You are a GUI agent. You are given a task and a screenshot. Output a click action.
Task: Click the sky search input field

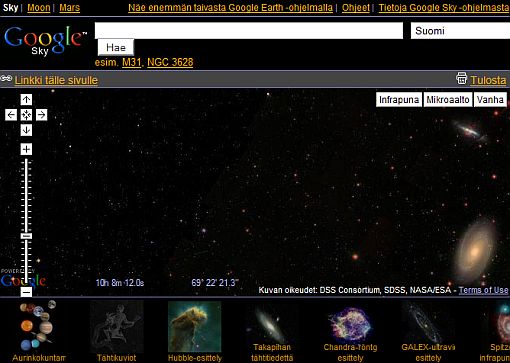[x=249, y=31]
